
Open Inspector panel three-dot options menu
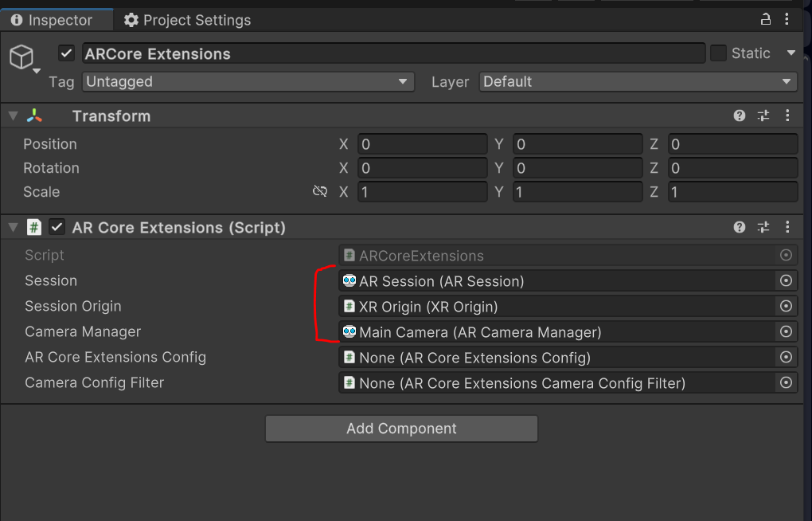[x=787, y=20]
